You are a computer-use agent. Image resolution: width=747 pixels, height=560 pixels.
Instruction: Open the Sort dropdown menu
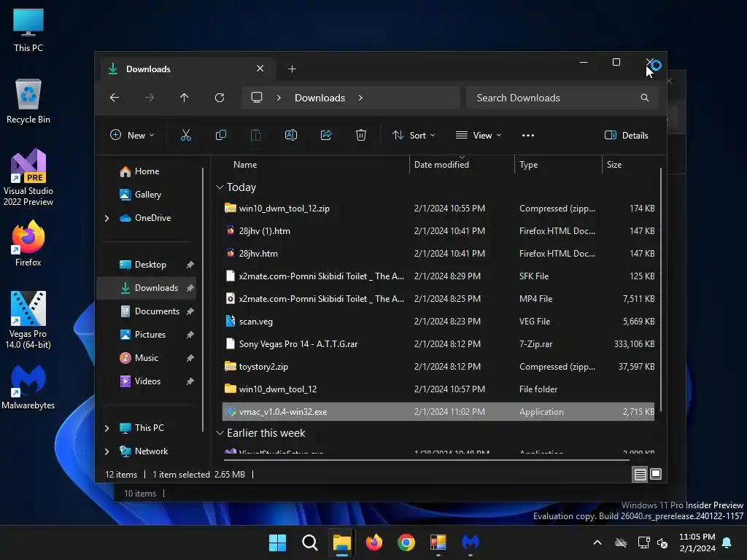pyautogui.click(x=414, y=135)
